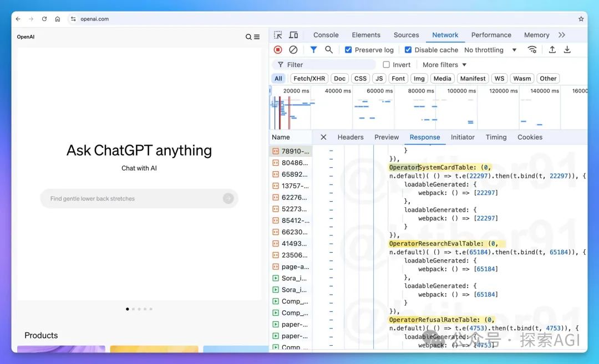Open the No throttling dropdown
The width and height of the screenshot is (599, 364).
(490, 50)
